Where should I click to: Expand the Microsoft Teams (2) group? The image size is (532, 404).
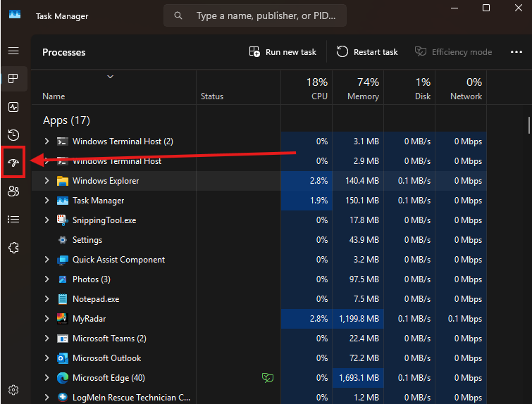[x=47, y=339]
